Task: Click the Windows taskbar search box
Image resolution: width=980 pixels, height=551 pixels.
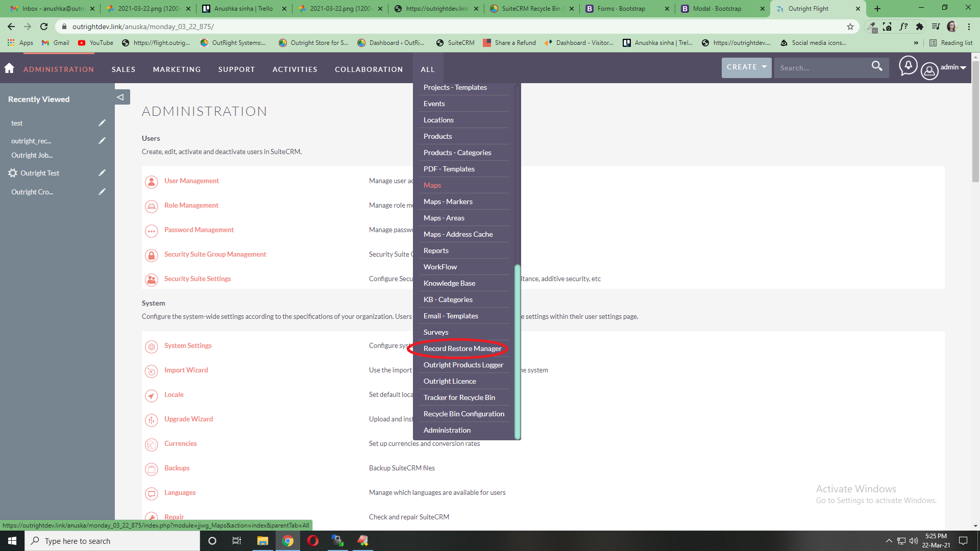Action: click(112, 541)
